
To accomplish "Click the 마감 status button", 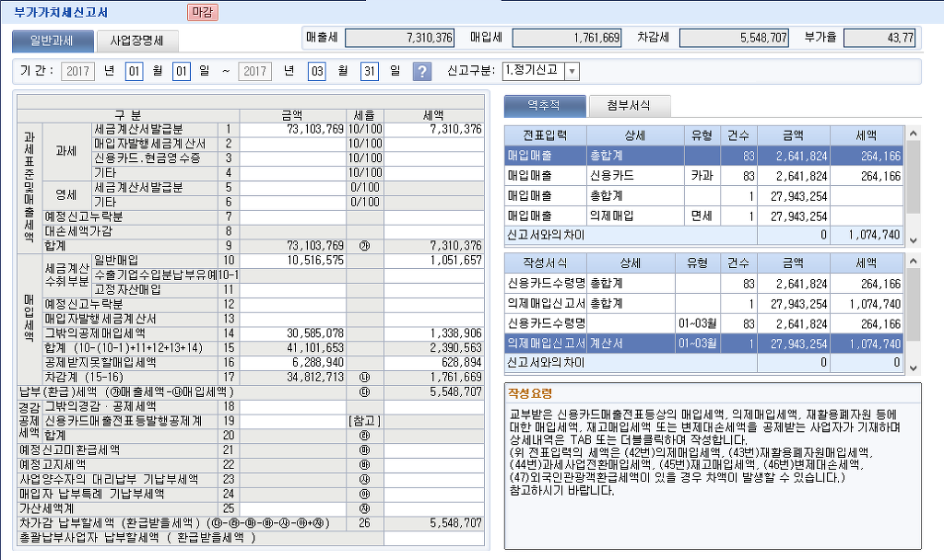I will (203, 12).
